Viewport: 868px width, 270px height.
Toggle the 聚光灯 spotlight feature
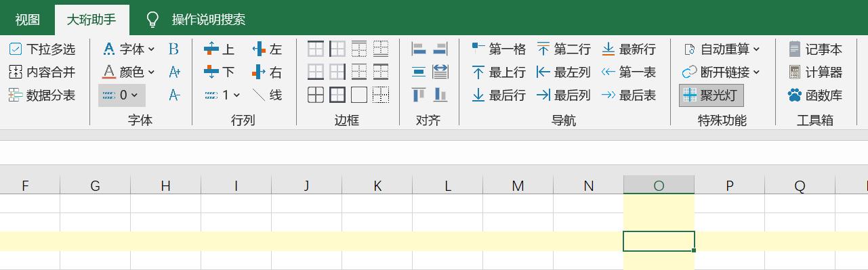(x=711, y=95)
